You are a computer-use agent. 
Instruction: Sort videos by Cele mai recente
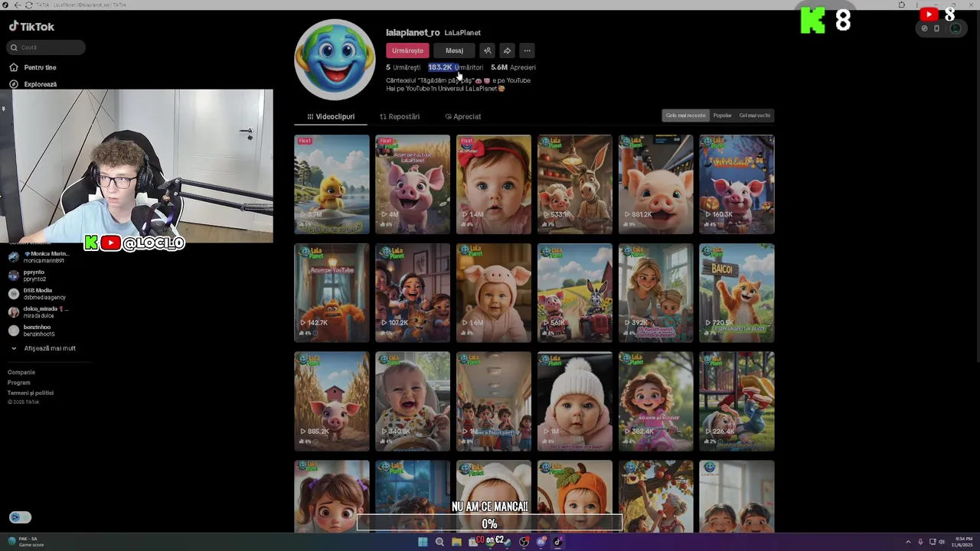pyautogui.click(x=685, y=116)
